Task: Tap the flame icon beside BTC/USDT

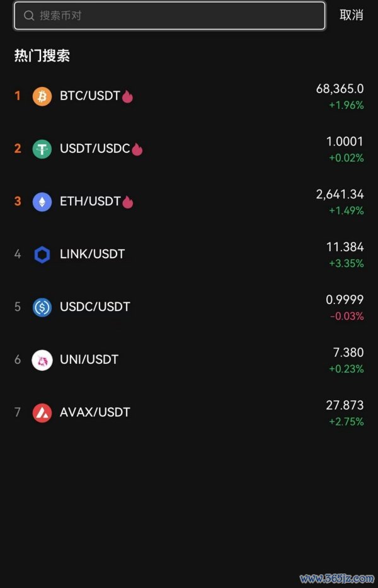Action: pyautogui.click(x=128, y=96)
